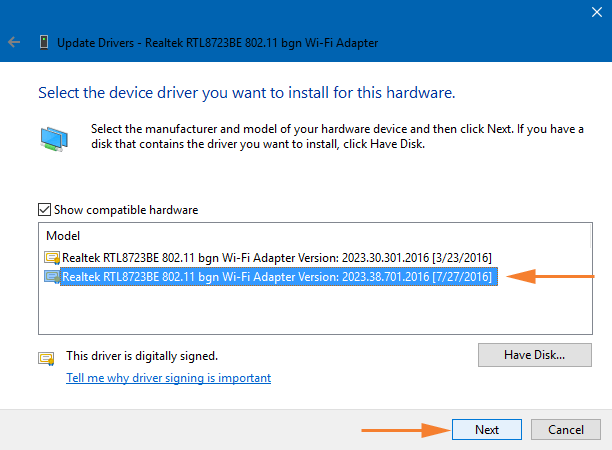Click the manufacturer and model instruction text

[330, 136]
